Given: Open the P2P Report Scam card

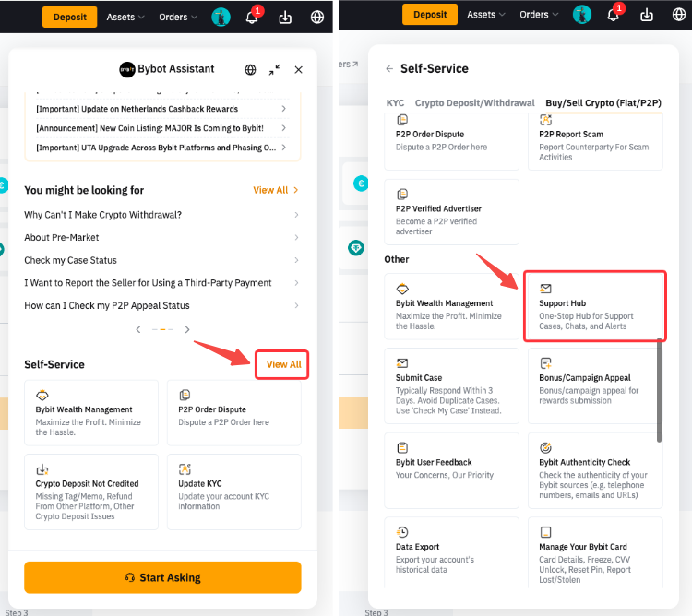Looking at the screenshot, I should 595,141.
